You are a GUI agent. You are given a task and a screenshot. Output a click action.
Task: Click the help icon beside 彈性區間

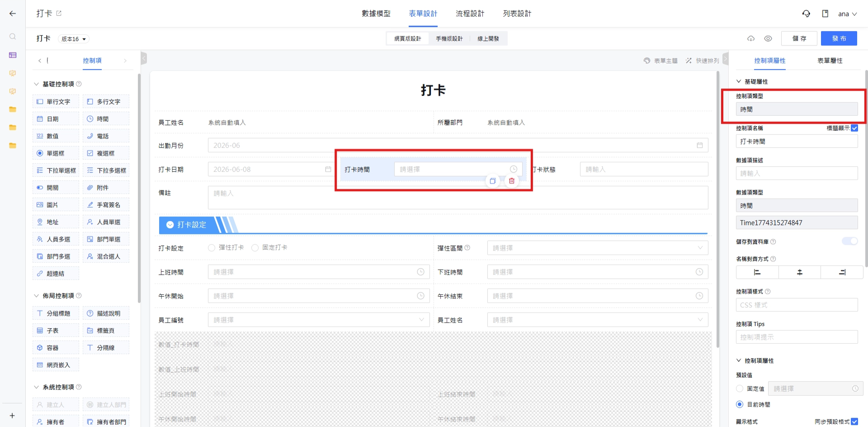pos(467,248)
